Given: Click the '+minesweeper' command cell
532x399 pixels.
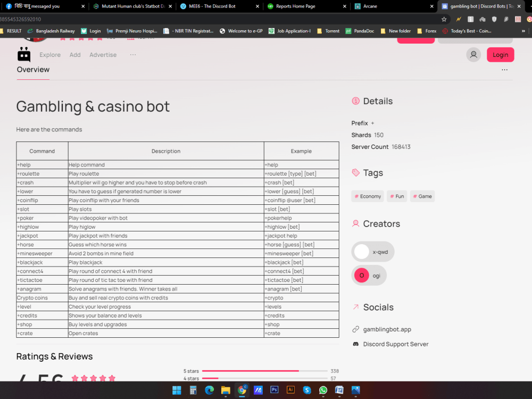Looking at the screenshot, I should pos(42,253).
